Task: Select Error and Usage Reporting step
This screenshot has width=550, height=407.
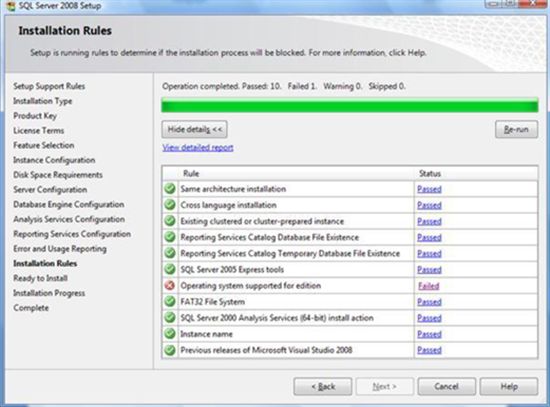Action: (x=60, y=249)
